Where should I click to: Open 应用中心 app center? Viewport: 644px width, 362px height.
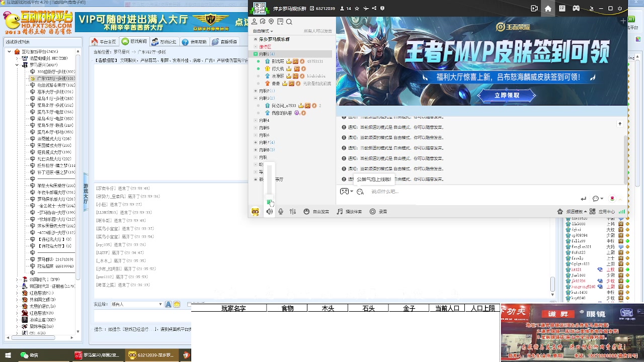pos(601,212)
